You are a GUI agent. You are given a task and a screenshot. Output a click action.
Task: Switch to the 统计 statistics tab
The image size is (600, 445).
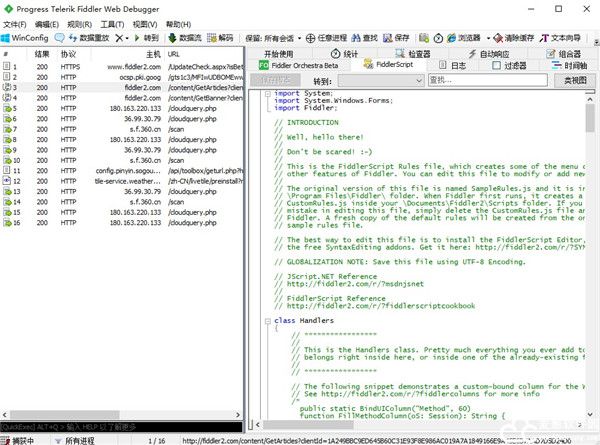(x=344, y=54)
